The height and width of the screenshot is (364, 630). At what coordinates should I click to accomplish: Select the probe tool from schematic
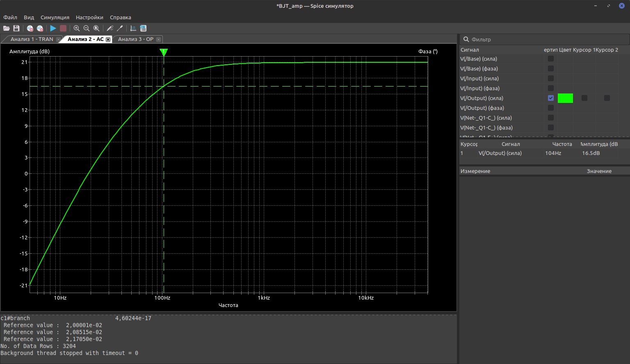tap(110, 28)
